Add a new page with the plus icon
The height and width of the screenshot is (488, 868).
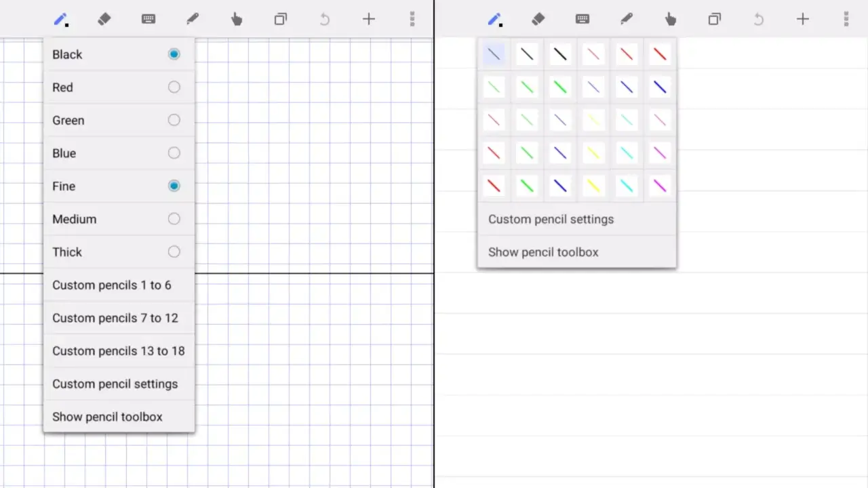click(368, 19)
